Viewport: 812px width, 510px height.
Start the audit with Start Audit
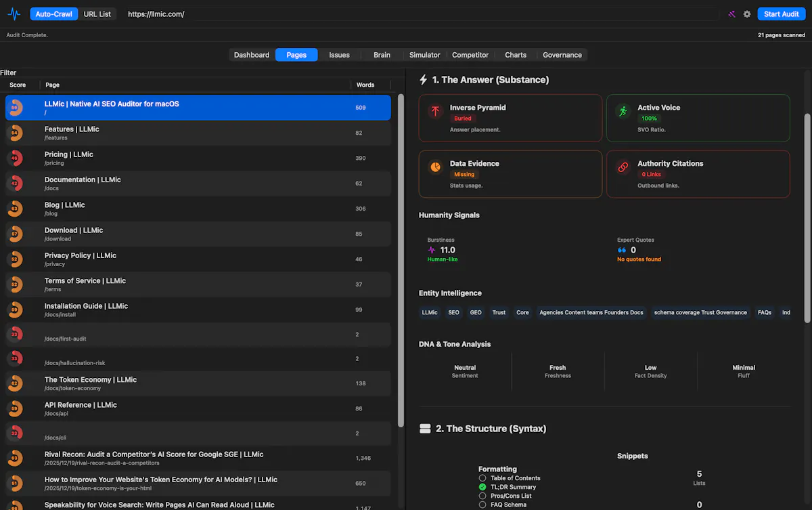tap(782, 14)
